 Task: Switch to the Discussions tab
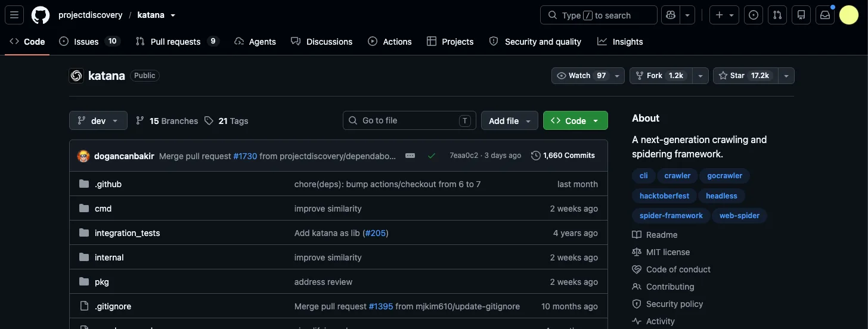pyautogui.click(x=322, y=42)
